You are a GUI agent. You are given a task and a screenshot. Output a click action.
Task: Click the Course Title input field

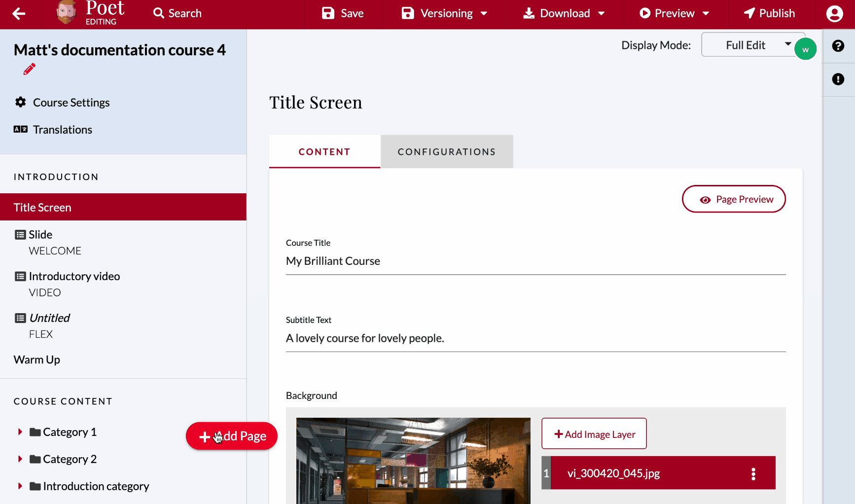tap(535, 261)
